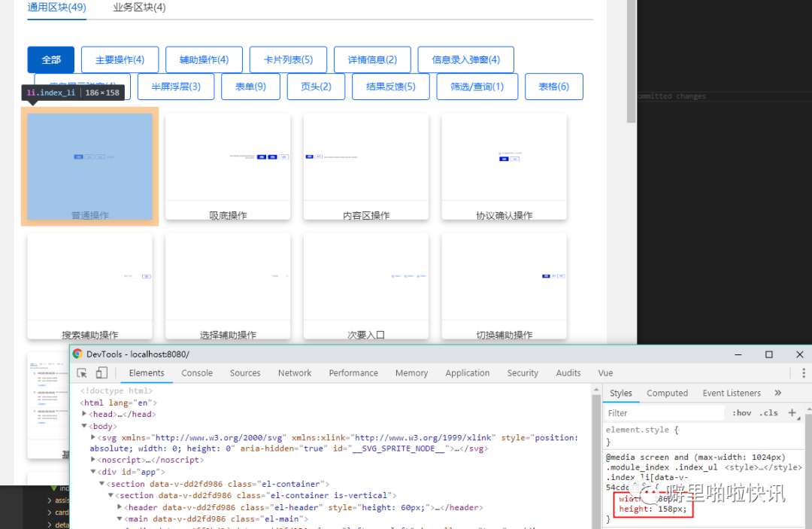The height and width of the screenshot is (529, 812).
Task: Focus the Styles Filter input field
Action: (x=665, y=413)
